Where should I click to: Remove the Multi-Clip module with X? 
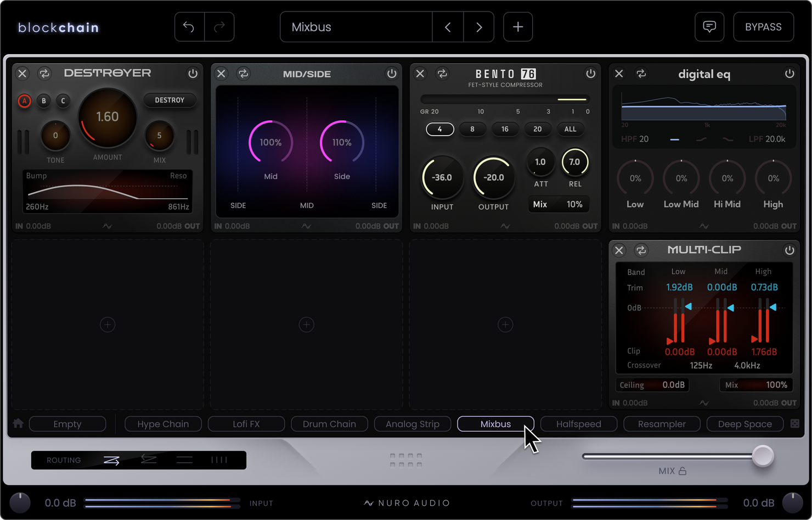(619, 250)
